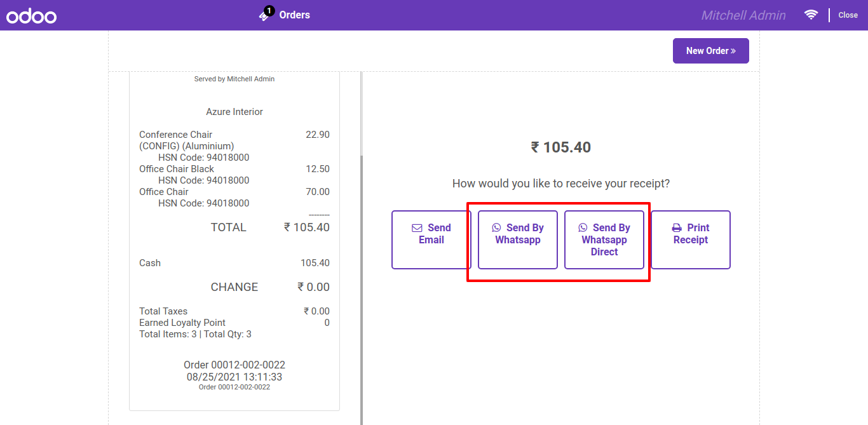Screen dimensions: 868x425
Task: Click the Azure Interior customer name on the receipt
Action: pos(234,112)
